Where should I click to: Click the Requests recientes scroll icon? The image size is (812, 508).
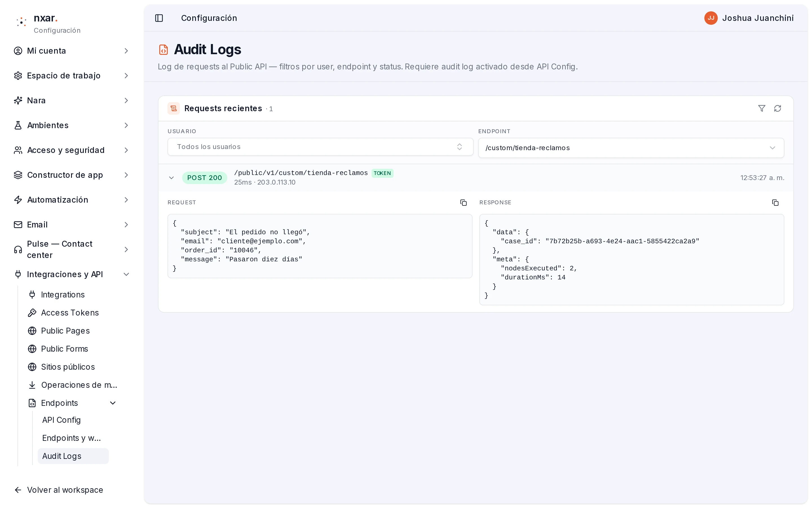coord(173,109)
